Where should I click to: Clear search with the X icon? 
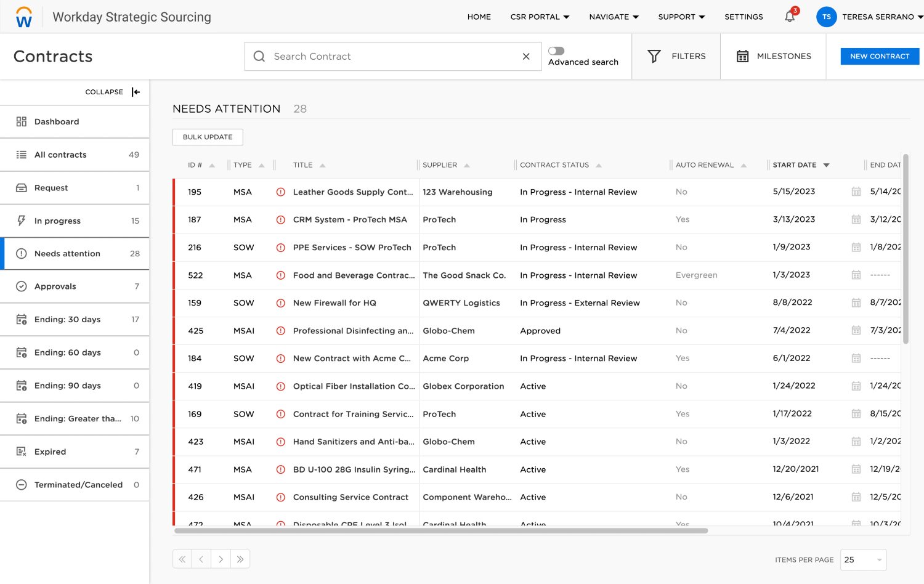526,57
